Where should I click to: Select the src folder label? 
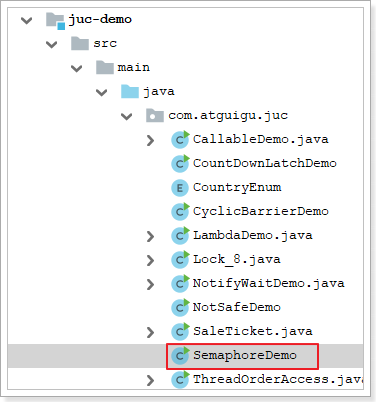pos(105,44)
